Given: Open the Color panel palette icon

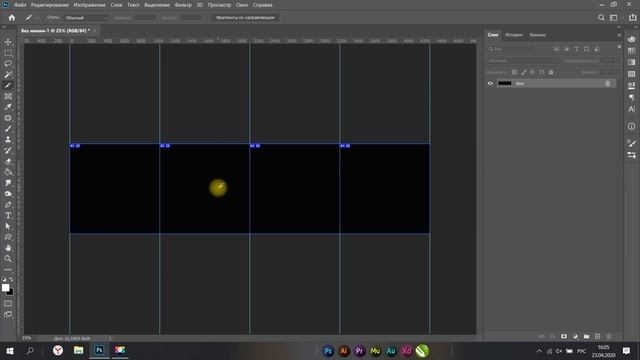Looking at the screenshot, I should coord(631,39).
